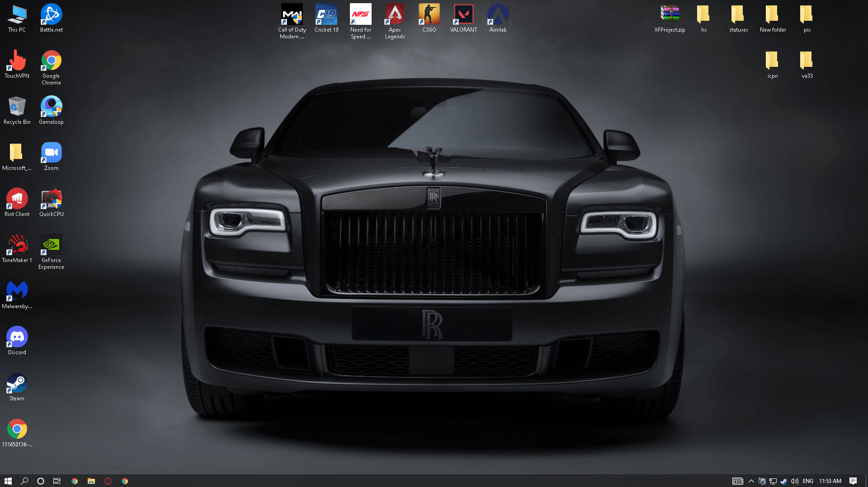
Task: Open Malwarebytes shortcut
Action: point(17,295)
